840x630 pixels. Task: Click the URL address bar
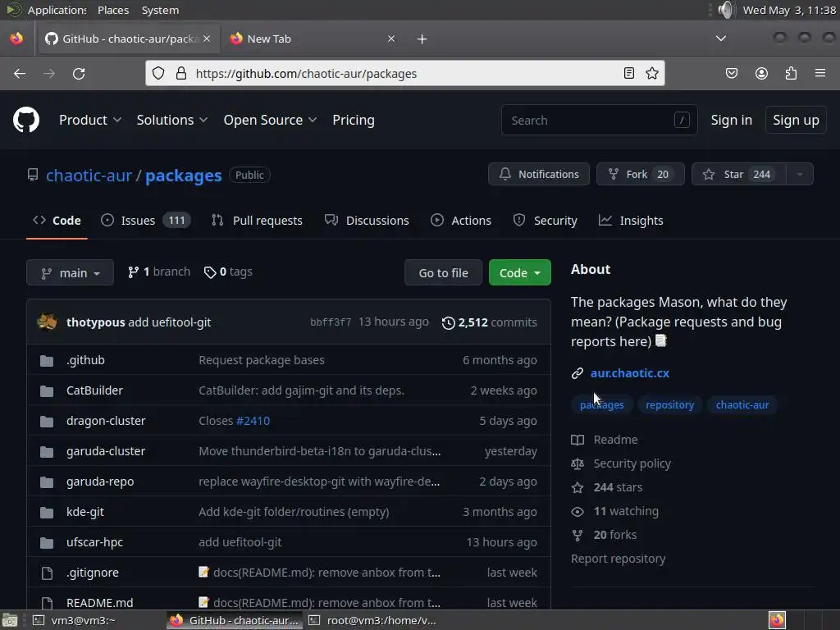pyautogui.click(x=405, y=73)
